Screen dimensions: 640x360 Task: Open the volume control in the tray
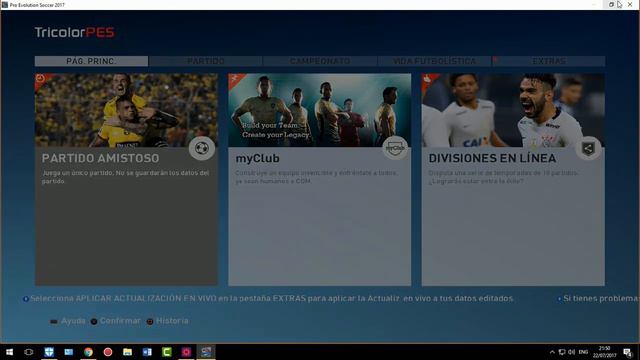point(572,352)
